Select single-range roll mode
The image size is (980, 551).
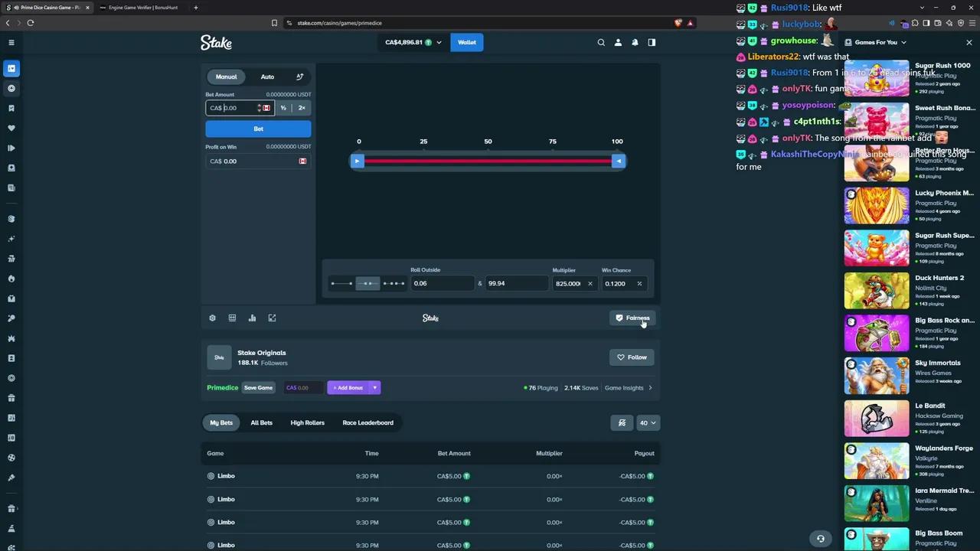tap(341, 283)
